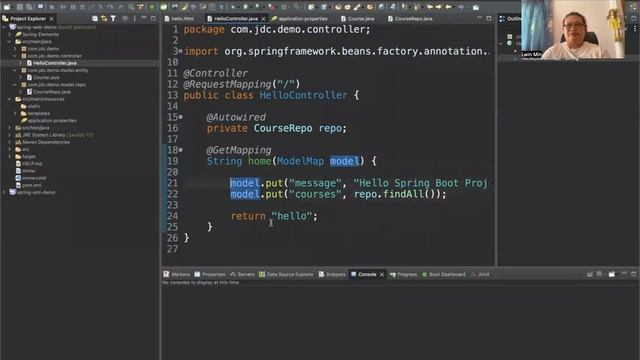The image size is (640, 360).
Task: Minimize the Console panel
Action: [624, 274]
